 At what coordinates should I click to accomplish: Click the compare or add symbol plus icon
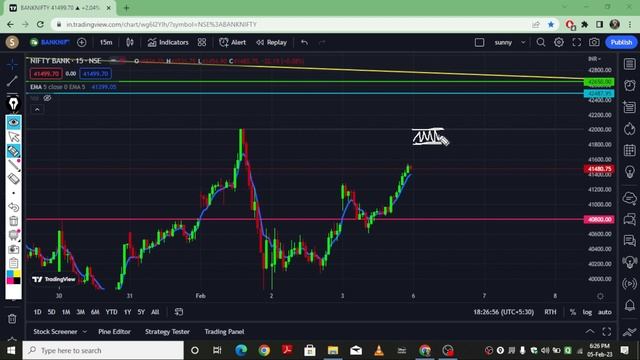pyautogui.click(x=82, y=42)
